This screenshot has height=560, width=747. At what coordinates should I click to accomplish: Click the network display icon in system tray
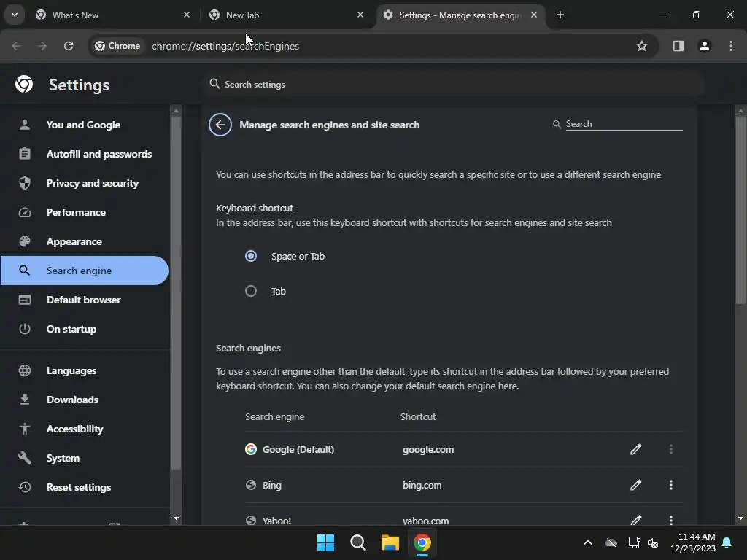click(634, 542)
